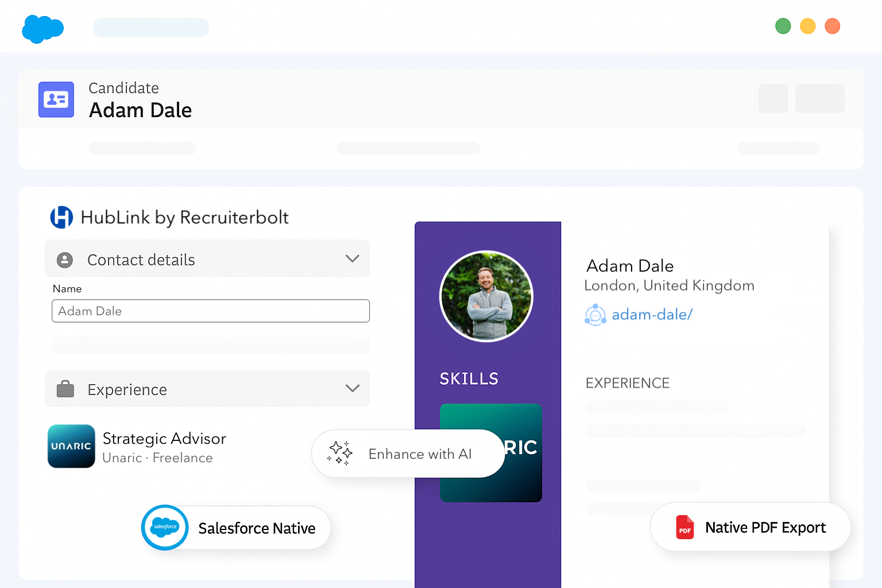The height and width of the screenshot is (588, 882).
Task: Click the green window dot
Action: [x=783, y=26]
